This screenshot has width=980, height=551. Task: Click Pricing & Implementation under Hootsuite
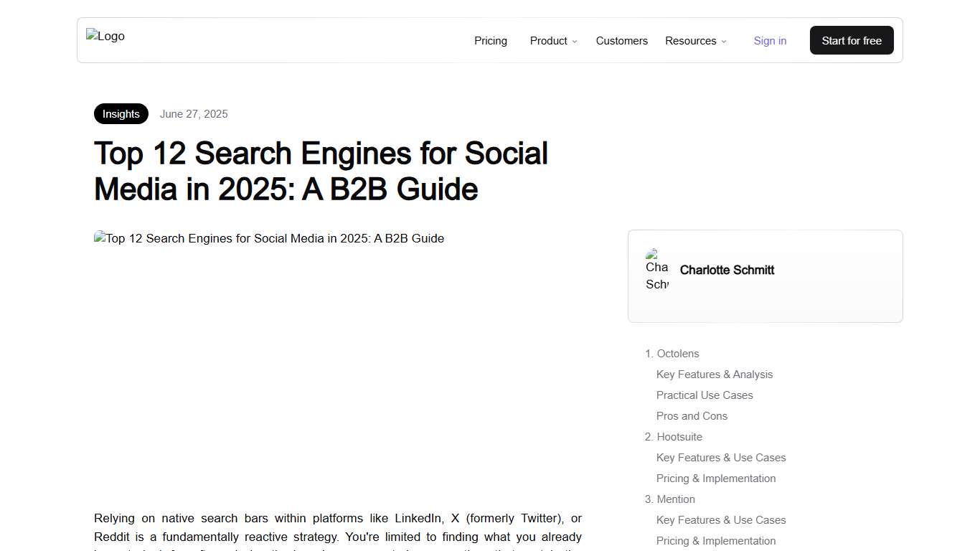click(716, 478)
